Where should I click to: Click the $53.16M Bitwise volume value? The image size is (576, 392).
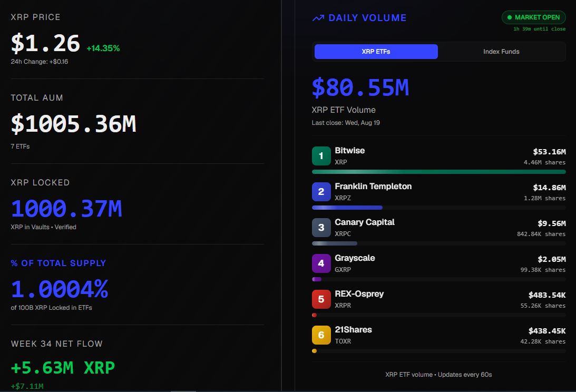coord(549,152)
